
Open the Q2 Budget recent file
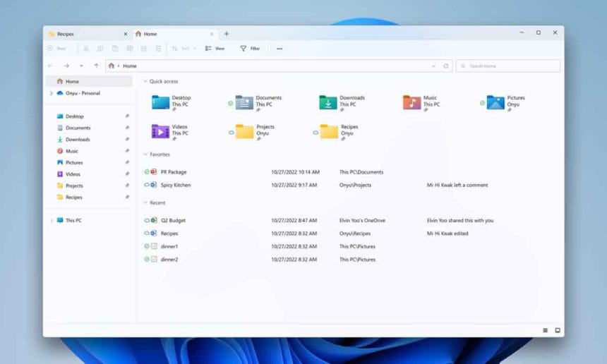[173, 220]
